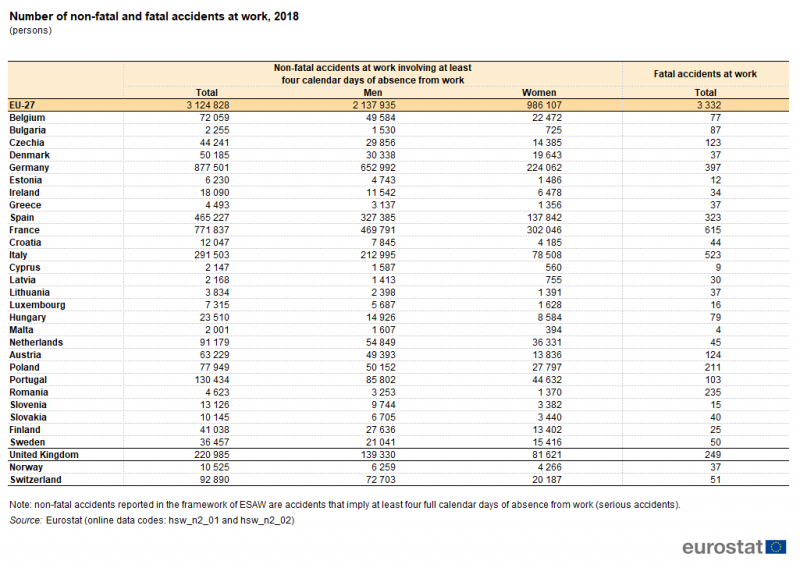Select the table title about accidents at work 2018
The image size is (800, 568).
[153, 17]
